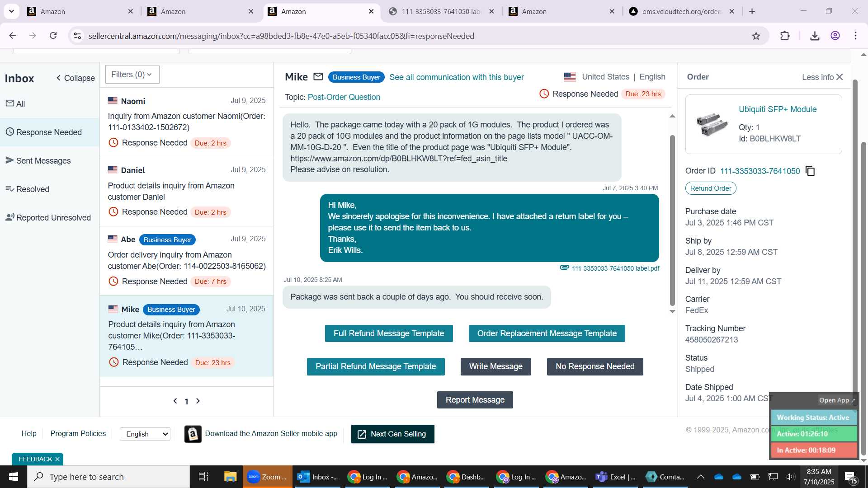
Task: Open Chrome profile avatar icon
Action: coord(835,36)
